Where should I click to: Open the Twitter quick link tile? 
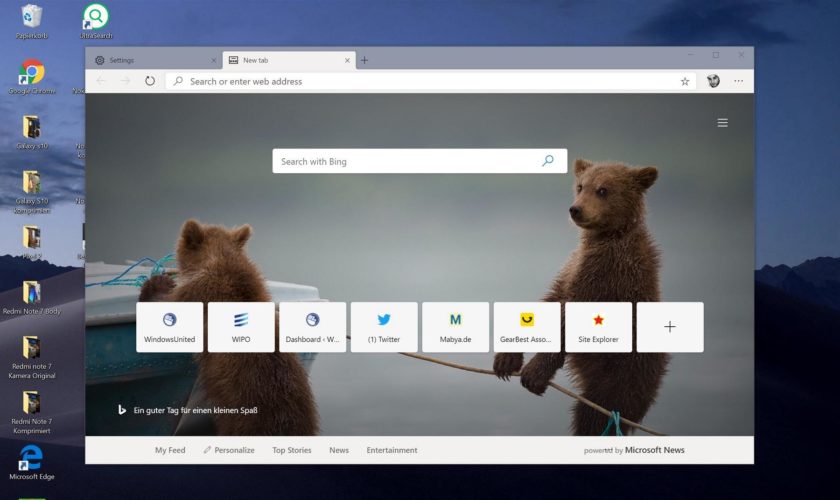384,327
